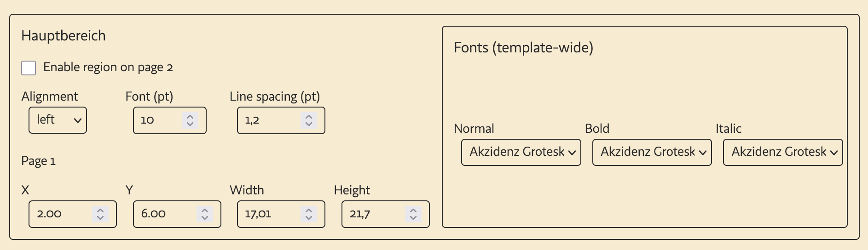Increase the Page 1 X value
This screenshot has width=868, height=250.
[x=100, y=210]
